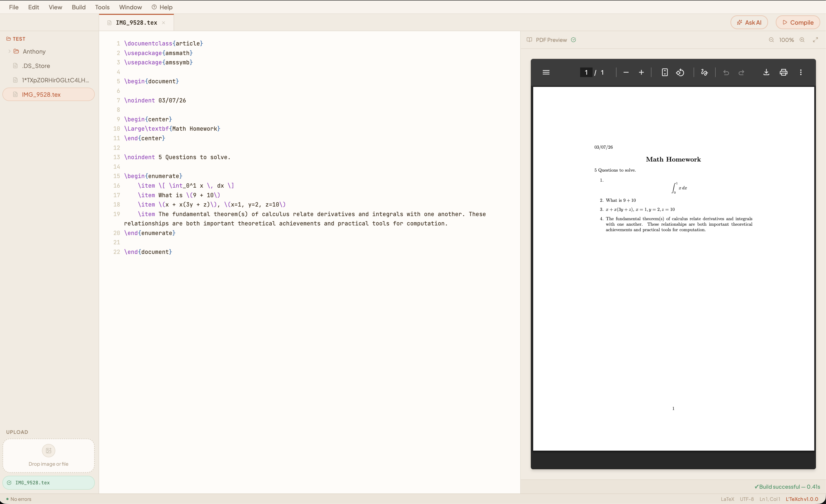
Task: Download the compiled PDF
Action: (766, 72)
